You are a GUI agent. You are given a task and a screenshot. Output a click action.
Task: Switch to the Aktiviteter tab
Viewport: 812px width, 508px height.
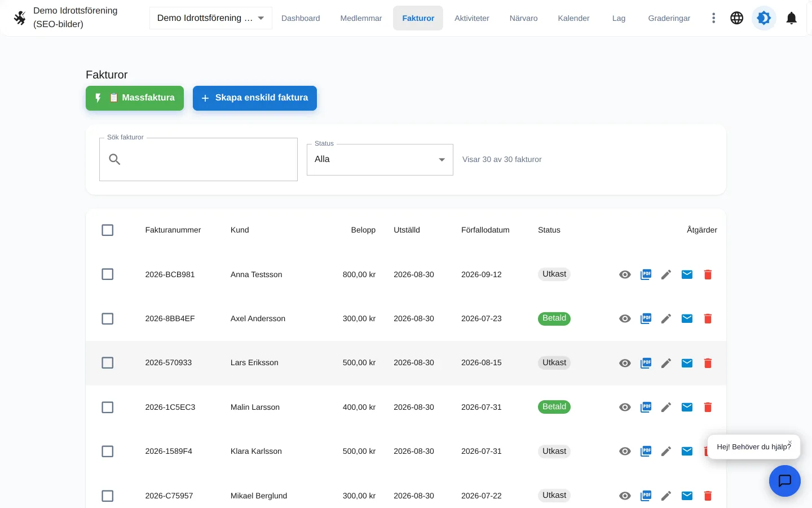coord(472,18)
